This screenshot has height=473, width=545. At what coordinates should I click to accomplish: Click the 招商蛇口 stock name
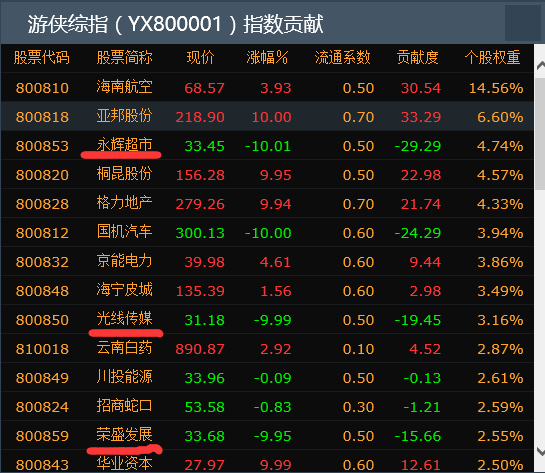[124, 406]
